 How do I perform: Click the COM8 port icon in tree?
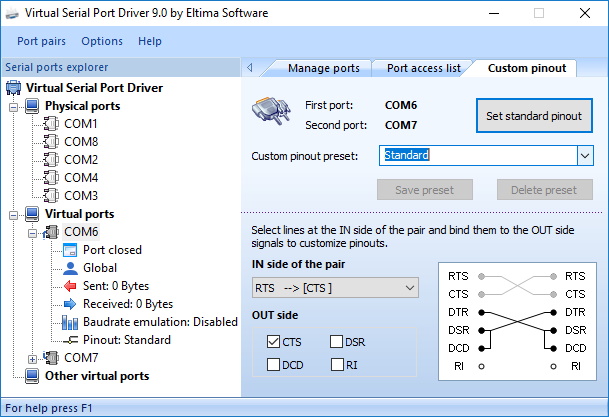(x=51, y=141)
